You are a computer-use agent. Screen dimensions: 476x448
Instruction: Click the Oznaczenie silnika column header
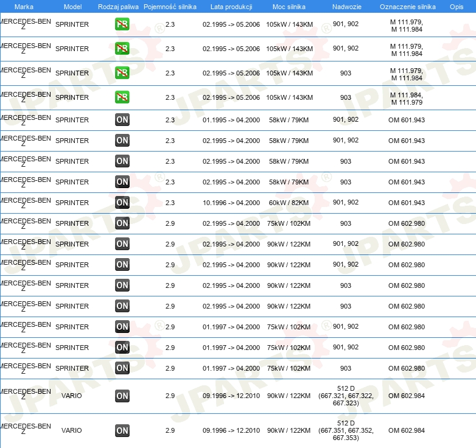click(408, 7)
